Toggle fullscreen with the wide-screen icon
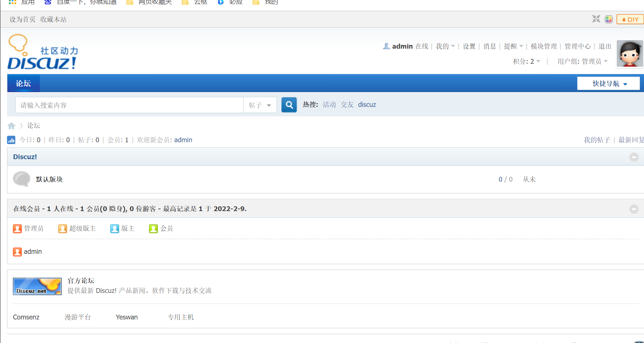This screenshot has width=644, height=343. (596, 19)
